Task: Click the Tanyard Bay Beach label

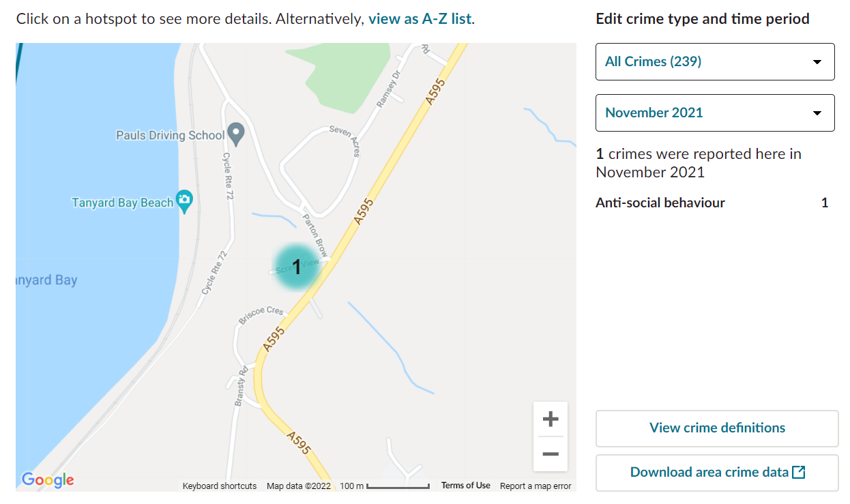Action: pyautogui.click(x=123, y=203)
